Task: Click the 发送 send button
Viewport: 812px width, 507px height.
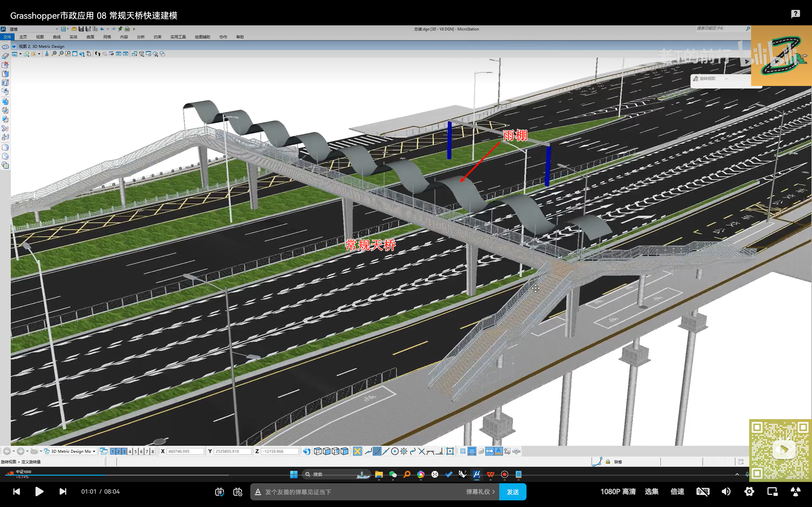Action: click(512, 491)
